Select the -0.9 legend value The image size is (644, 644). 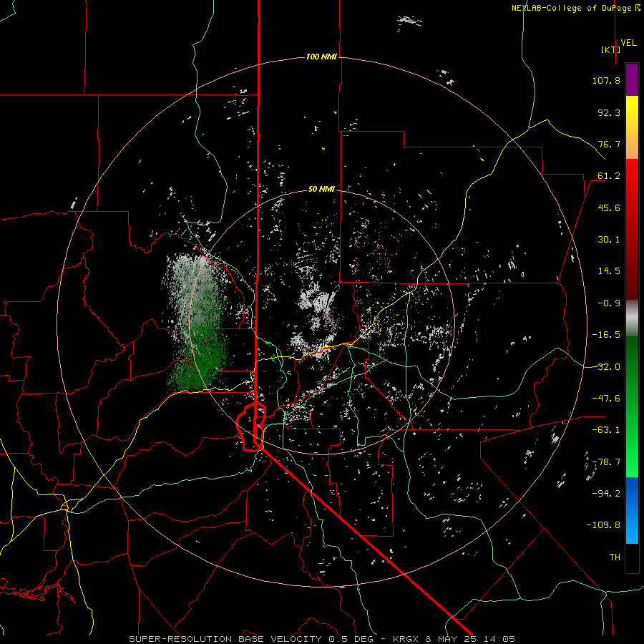point(609,303)
